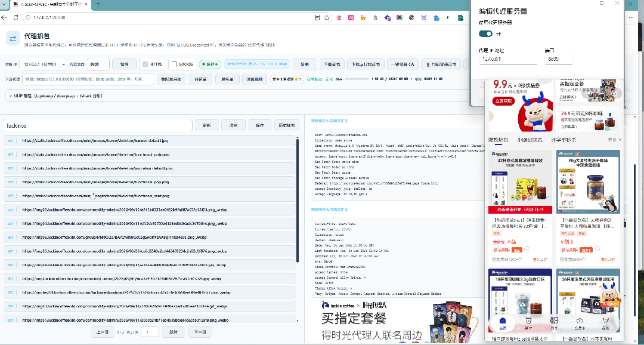Click the 白名单 whitelist button
644x345 pixels.
pyautogui.click(x=200, y=79)
